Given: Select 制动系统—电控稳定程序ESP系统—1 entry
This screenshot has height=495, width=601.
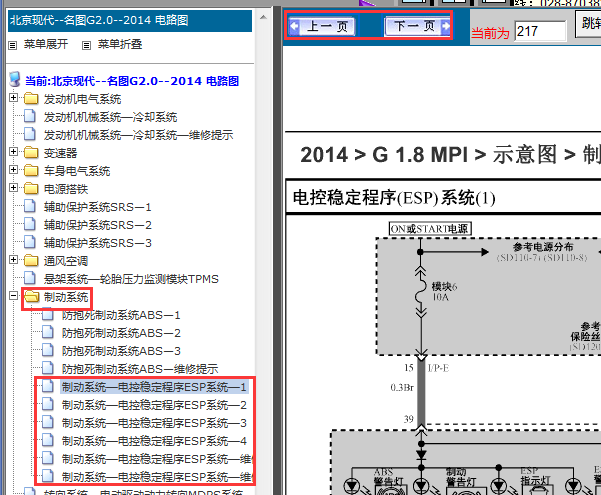Looking at the screenshot, I should click(154, 387).
